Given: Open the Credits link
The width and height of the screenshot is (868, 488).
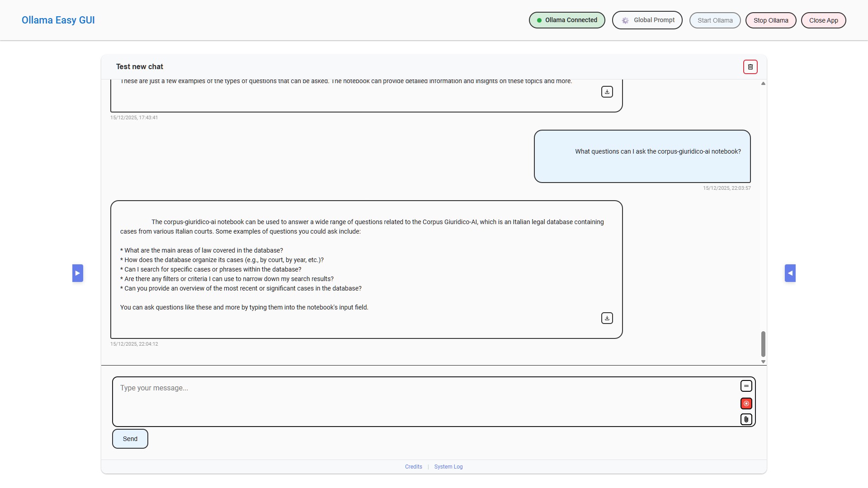Looking at the screenshot, I should tap(413, 467).
